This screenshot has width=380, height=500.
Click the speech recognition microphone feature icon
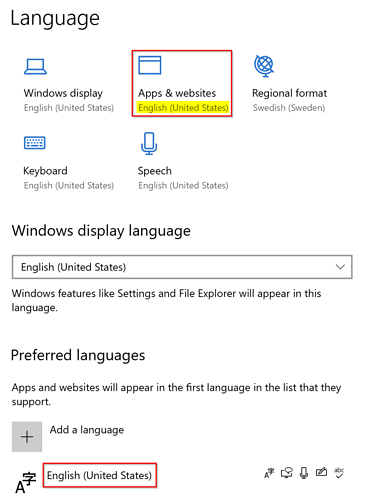304,473
